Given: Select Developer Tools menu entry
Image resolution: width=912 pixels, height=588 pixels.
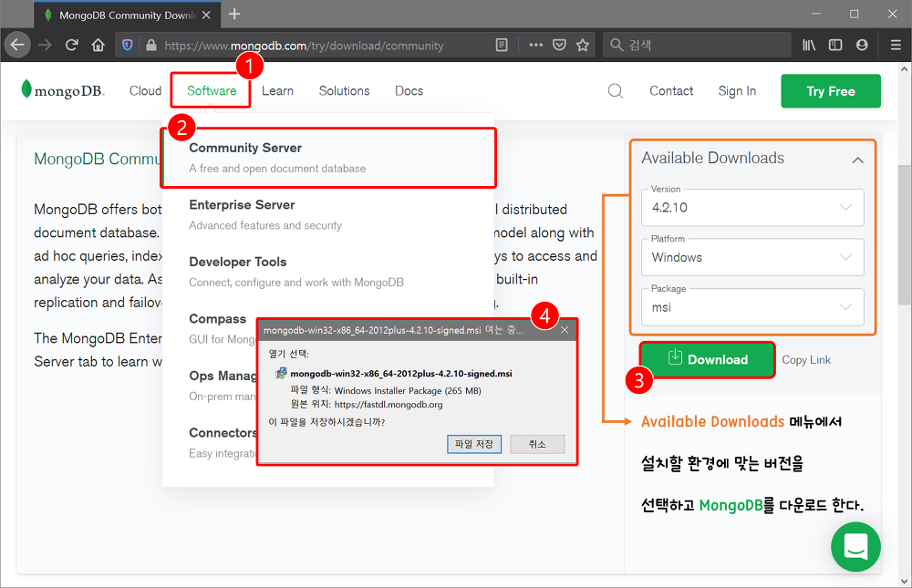Looking at the screenshot, I should pyautogui.click(x=328, y=272).
